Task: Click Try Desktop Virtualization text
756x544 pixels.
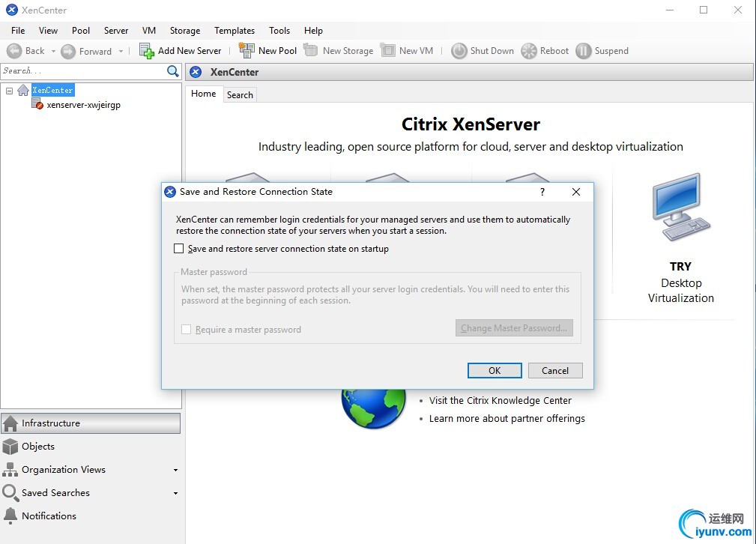Action: pos(681,282)
